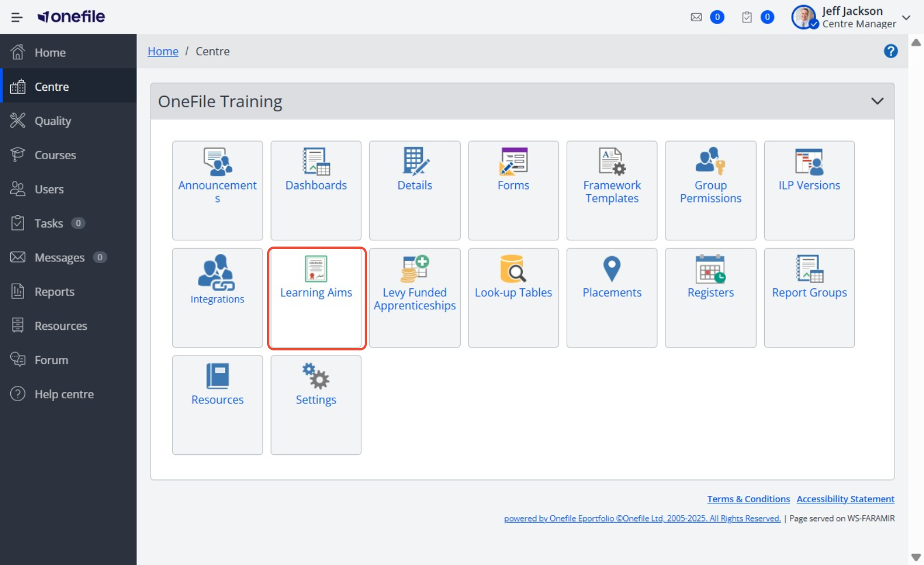Image resolution: width=924 pixels, height=565 pixels.
Task: Click the scrollbar down arrow
Action: [x=916, y=557]
